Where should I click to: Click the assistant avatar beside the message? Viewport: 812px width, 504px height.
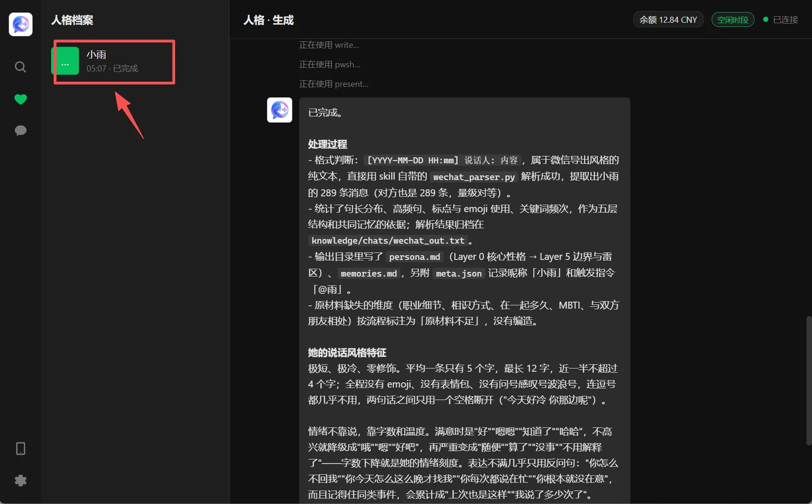pos(280,110)
